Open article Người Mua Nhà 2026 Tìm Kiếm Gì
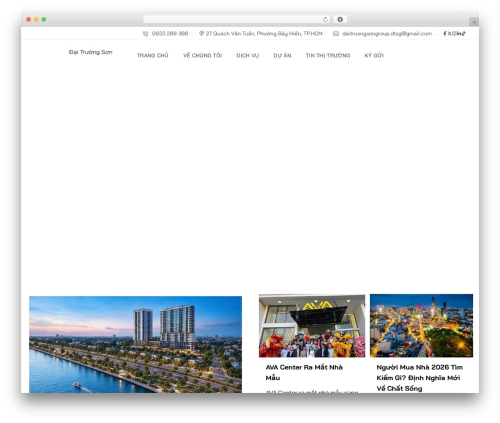The width and height of the screenshot is (500, 423). [420, 378]
